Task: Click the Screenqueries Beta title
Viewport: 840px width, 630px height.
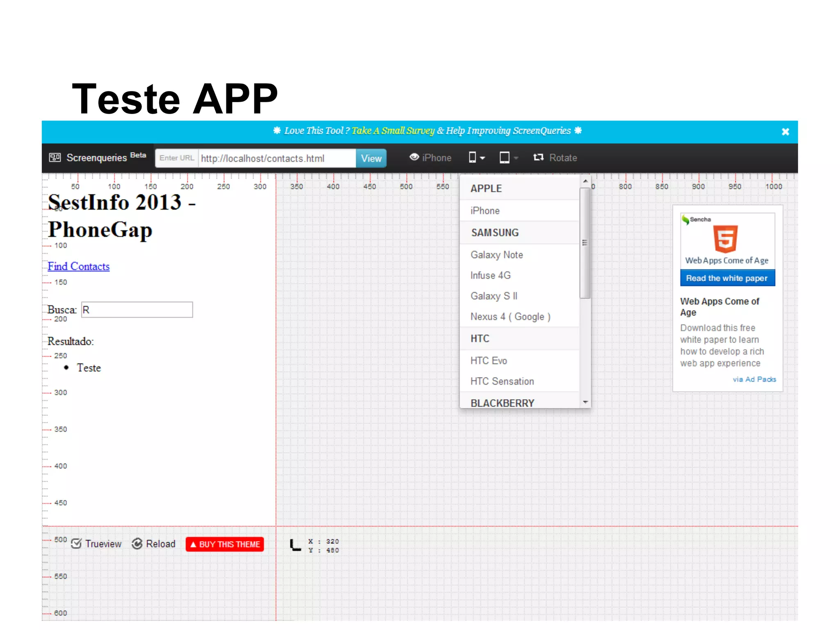Action: click(x=106, y=157)
